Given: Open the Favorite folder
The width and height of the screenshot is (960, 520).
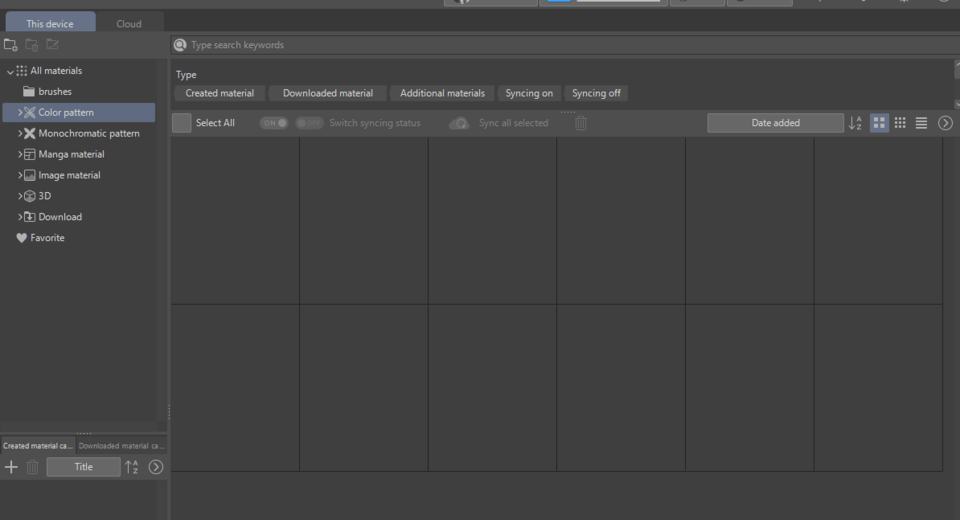Looking at the screenshot, I should 47,238.
